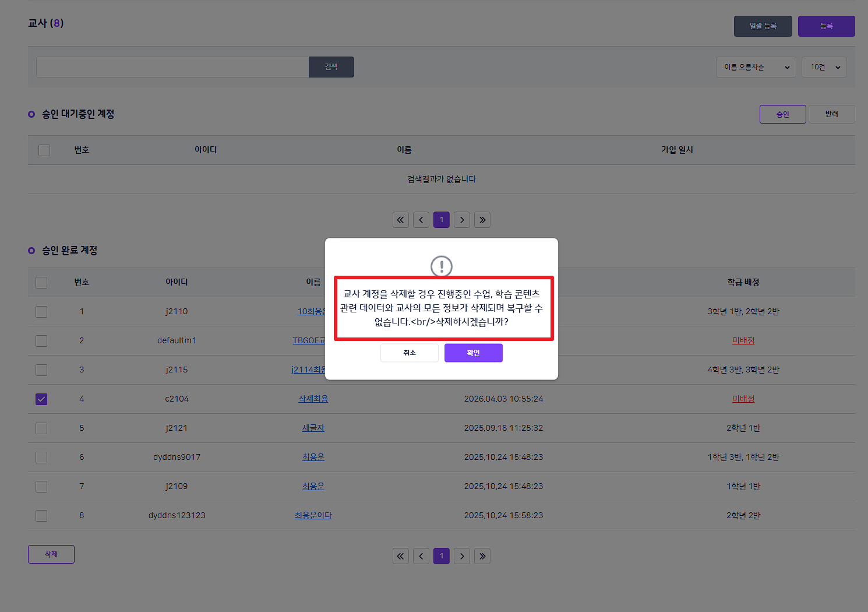Click the 확인 button in the delete dialog

pos(473,353)
